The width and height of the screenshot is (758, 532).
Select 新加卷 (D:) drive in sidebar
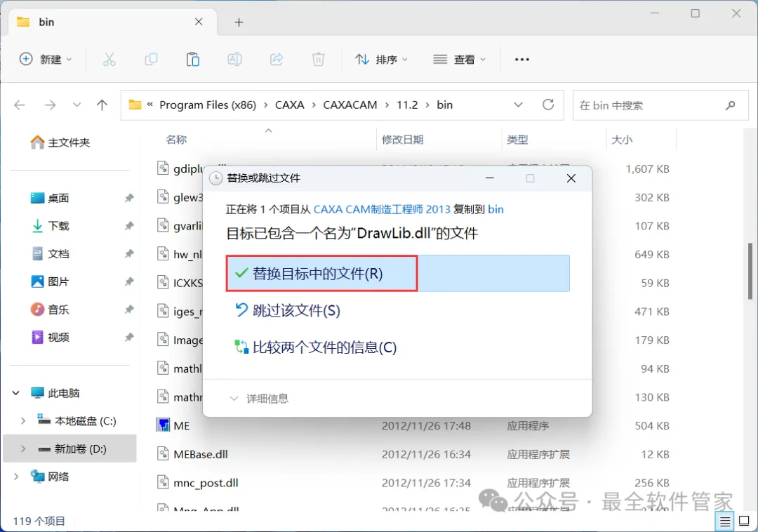(70, 449)
